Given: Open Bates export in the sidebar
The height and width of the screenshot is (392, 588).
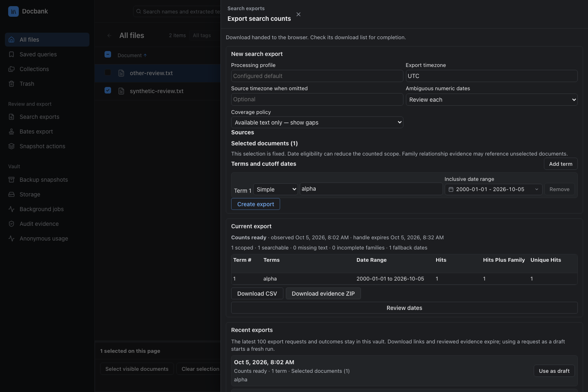Looking at the screenshot, I should [x=47, y=131].
